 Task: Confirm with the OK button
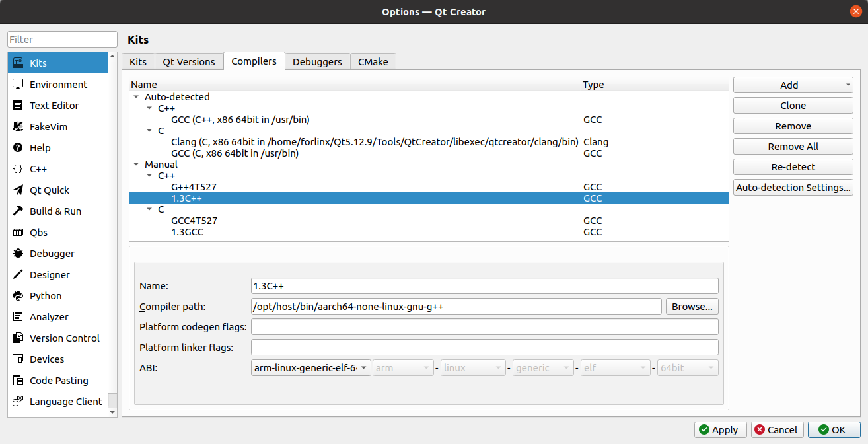[x=834, y=430]
